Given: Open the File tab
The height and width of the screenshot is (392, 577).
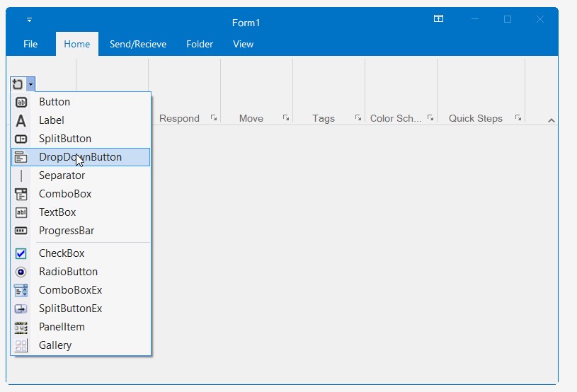Looking at the screenshot, I should (x=30, y=44).
